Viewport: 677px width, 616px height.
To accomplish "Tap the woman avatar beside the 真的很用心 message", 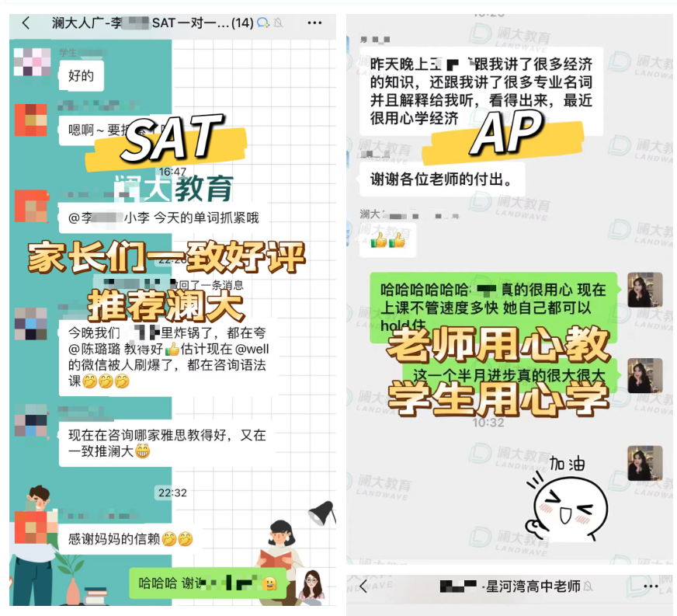I will coord(644,290).
